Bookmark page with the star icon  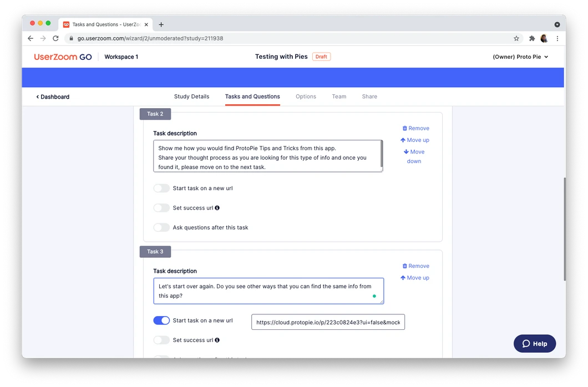pyautogui.click(x=516, y=38)
